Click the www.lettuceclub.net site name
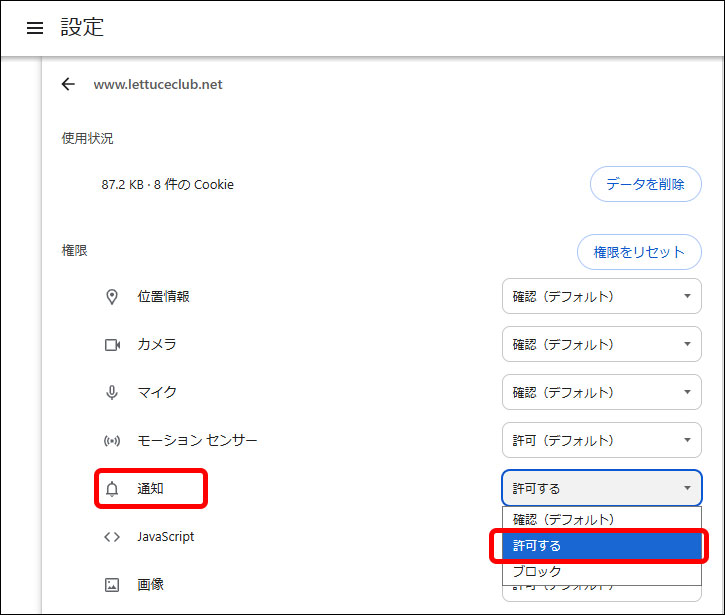 158,84
